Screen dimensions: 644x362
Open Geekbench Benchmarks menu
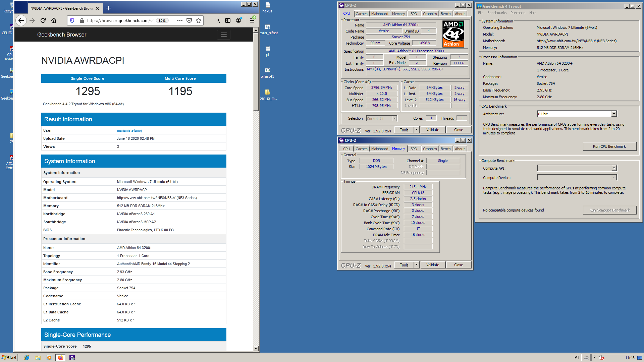pos(497,13)
